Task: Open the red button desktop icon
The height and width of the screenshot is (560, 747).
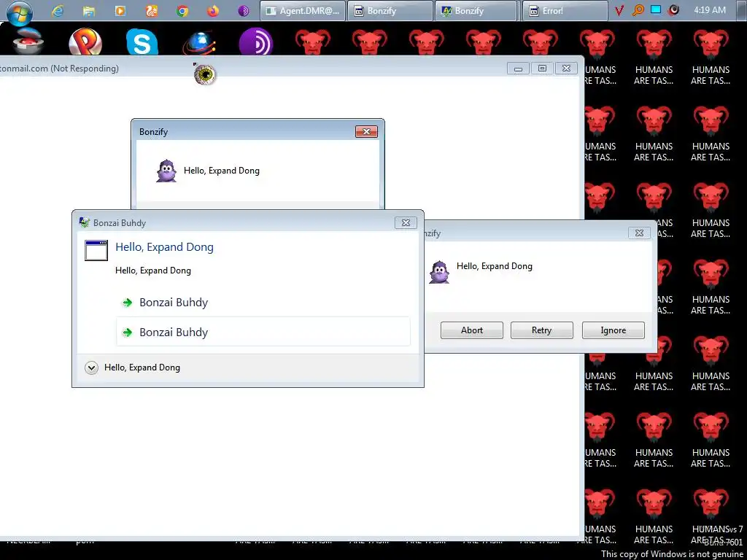Action: pyautogui.click(x=27, y=42)
